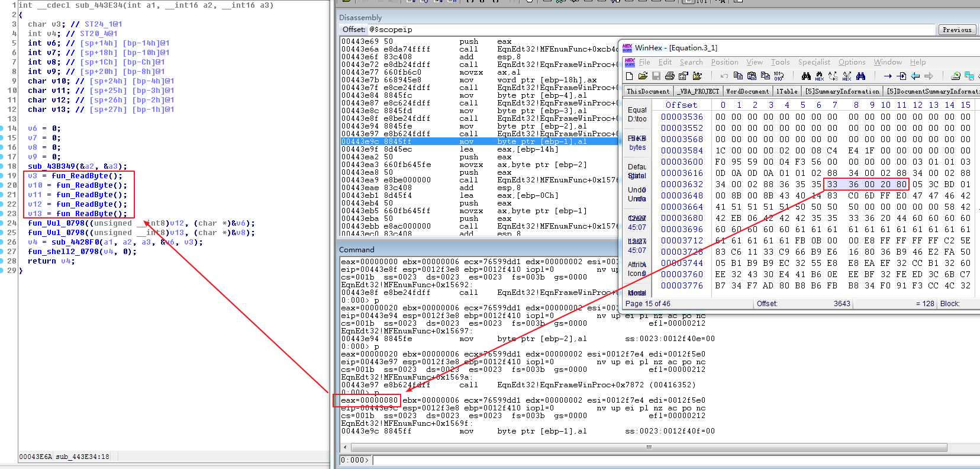980x469 pixels.
Task: Open the Specialist menu in WinHex
Action: coord(814,62)
